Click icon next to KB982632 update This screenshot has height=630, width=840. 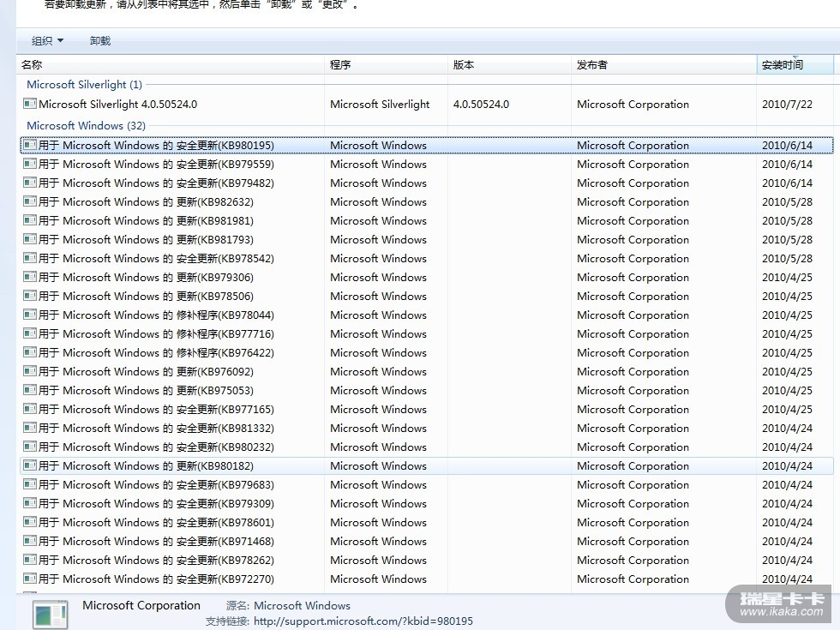tap(30, 201)
